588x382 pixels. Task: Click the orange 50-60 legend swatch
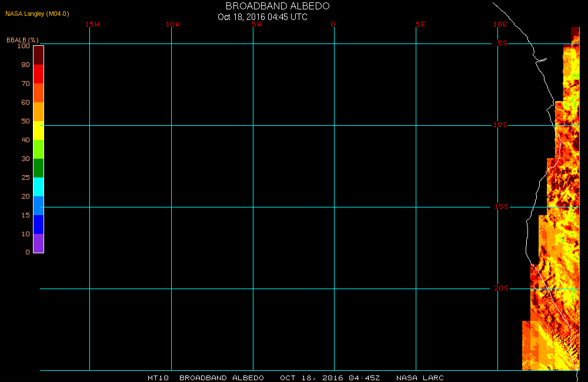[39, 112]
